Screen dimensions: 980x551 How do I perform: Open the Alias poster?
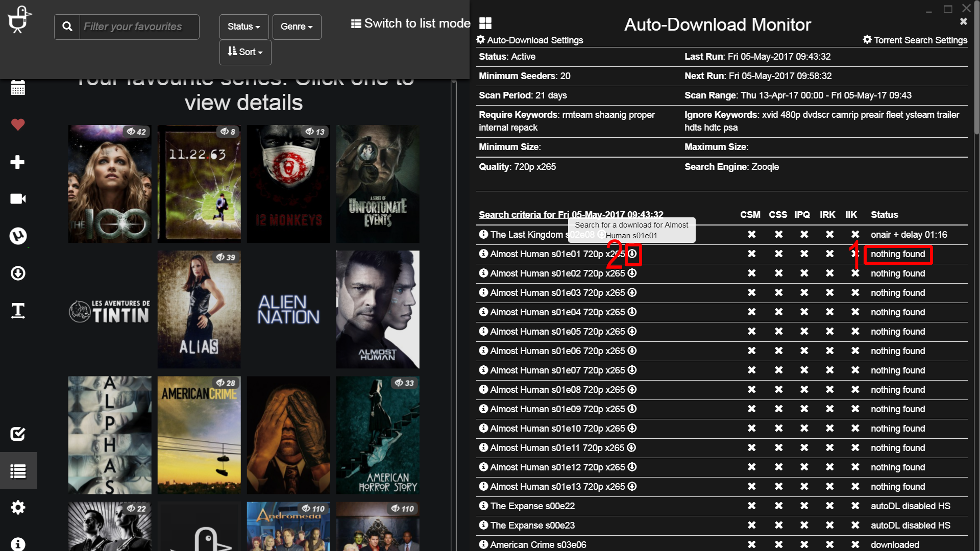[199, 310]
